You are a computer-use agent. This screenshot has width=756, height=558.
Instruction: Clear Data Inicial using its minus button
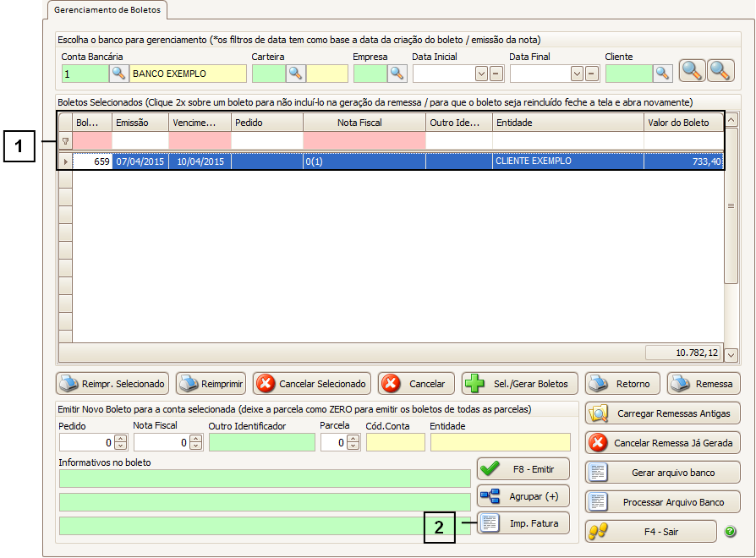click(496, 74)
